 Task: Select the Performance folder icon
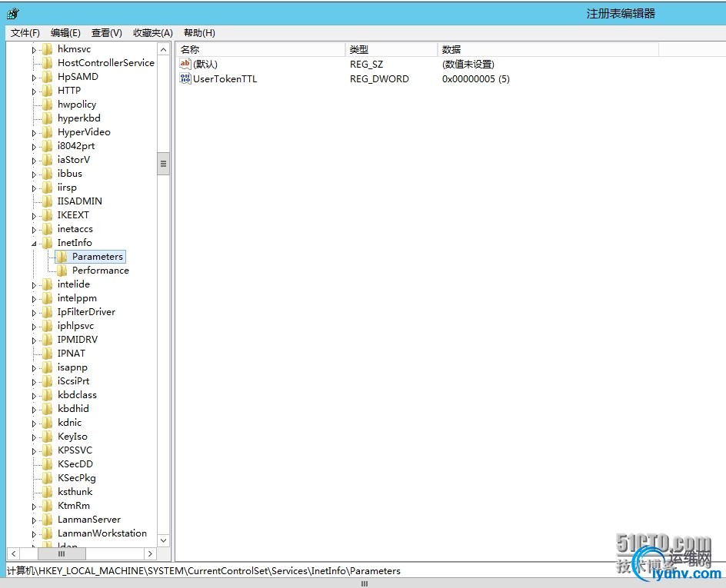tap(62, 271)
